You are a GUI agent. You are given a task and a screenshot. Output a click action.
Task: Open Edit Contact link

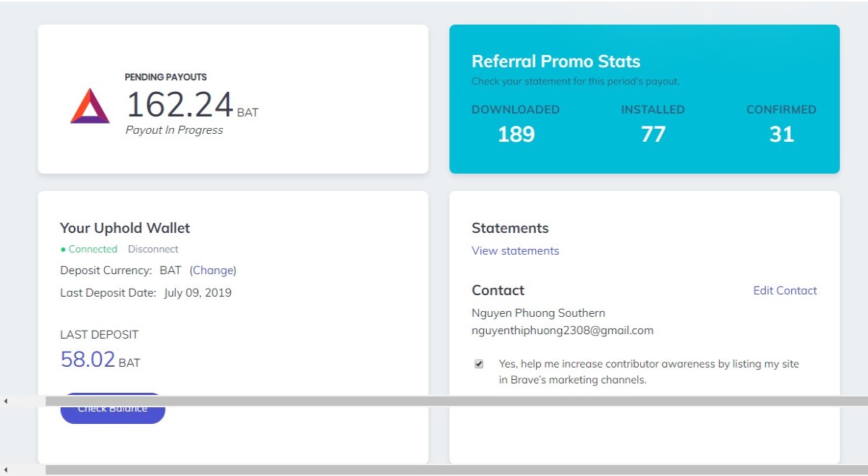pyautogui.click(x=785, y=291)
